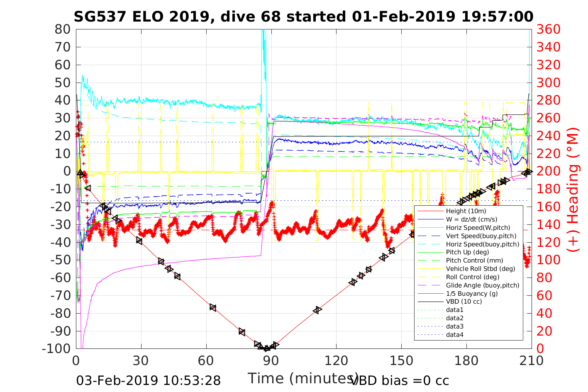Image resolution: width=588 pixels, height=392 pixels.
Task: Select the "data4" legend entry
Action: 454,334
